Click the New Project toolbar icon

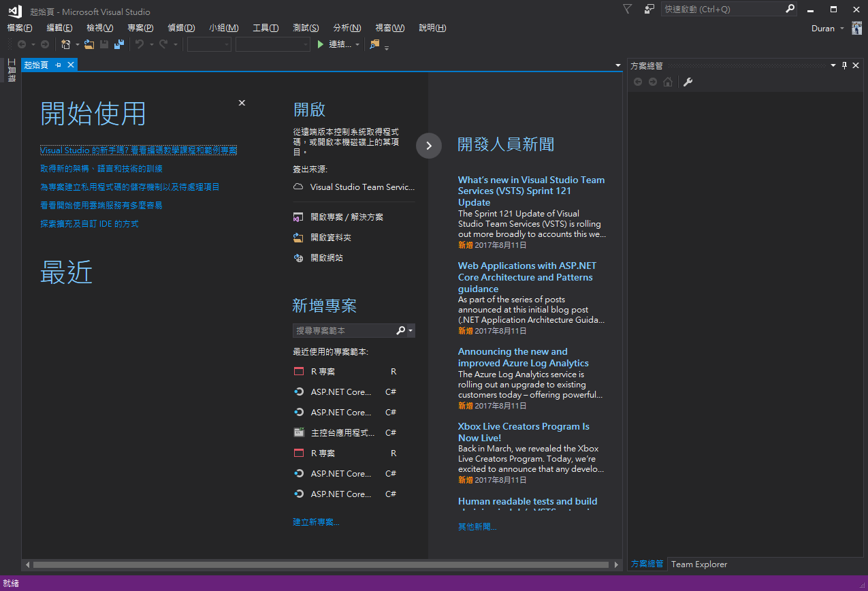[x=66, y=44]
